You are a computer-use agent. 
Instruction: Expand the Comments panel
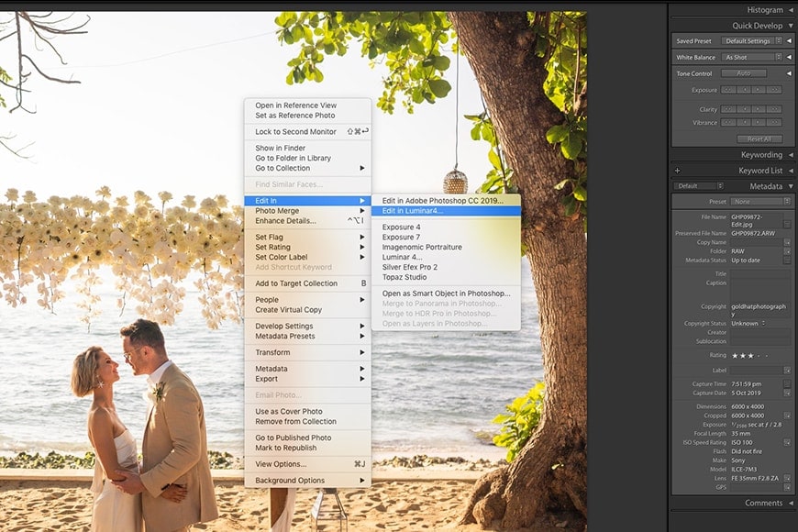791,503
